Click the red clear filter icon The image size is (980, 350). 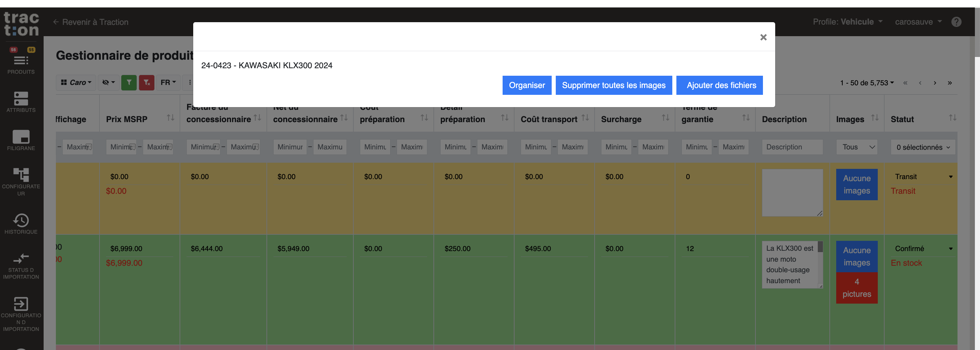(x=147, y=82)
